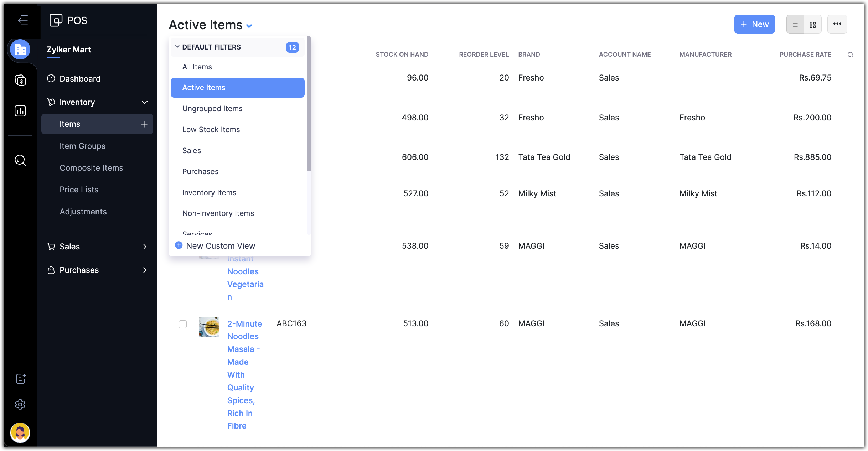Open the Active Items view dropdown arrow
The width and height of the screenshot is (868, 451).
coord(249,26)
